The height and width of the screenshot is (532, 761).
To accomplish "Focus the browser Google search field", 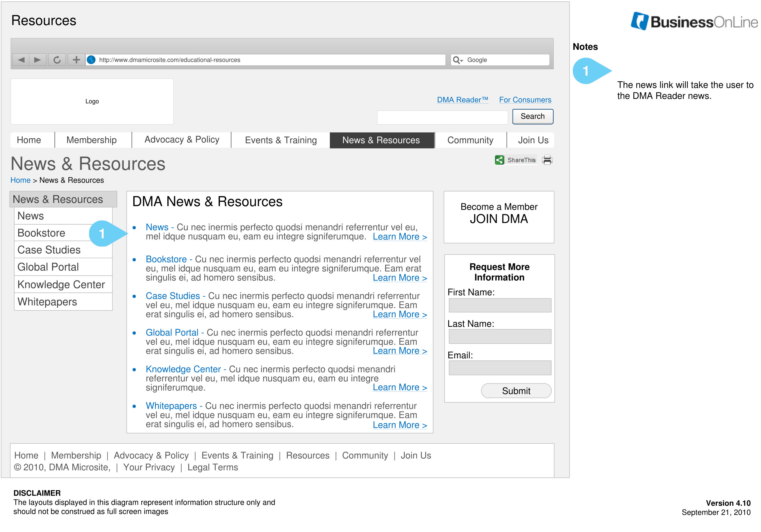I will [500, 60].
